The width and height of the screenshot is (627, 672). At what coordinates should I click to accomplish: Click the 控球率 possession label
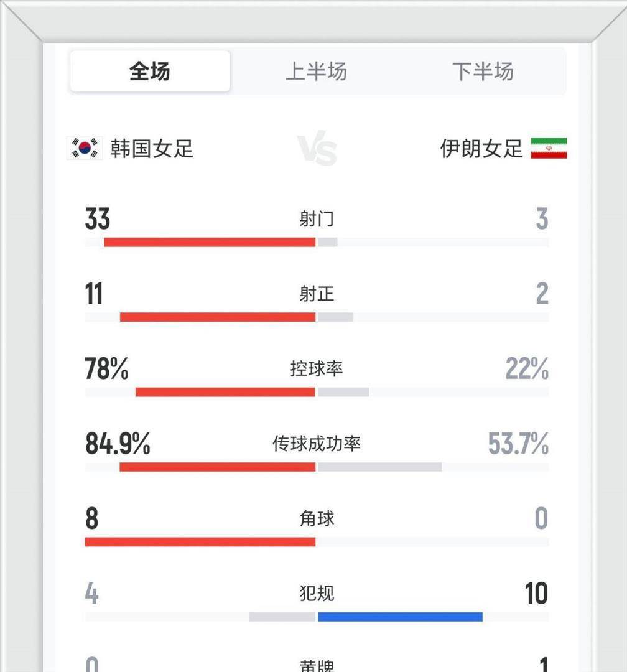(317, 369)
